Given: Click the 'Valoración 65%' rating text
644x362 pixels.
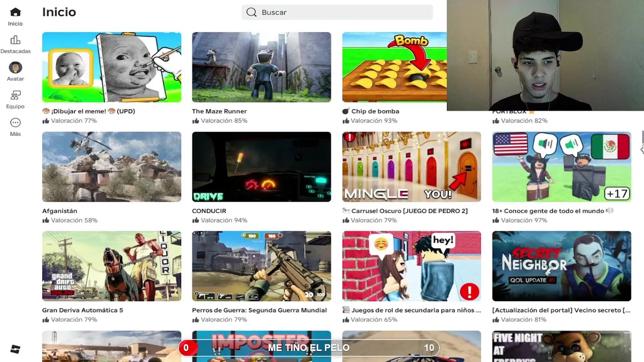Looking at the screenshot, I should click(374, 320).
